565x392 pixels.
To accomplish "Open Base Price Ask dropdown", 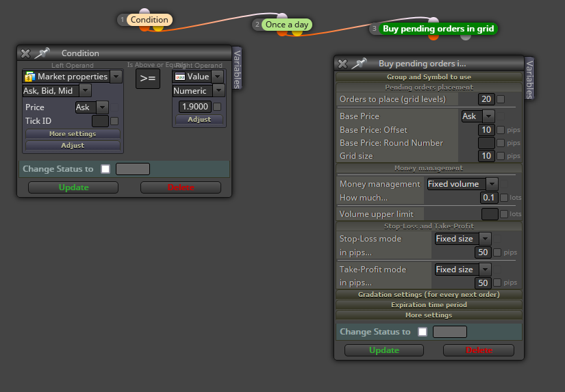I will pos(488,116).
